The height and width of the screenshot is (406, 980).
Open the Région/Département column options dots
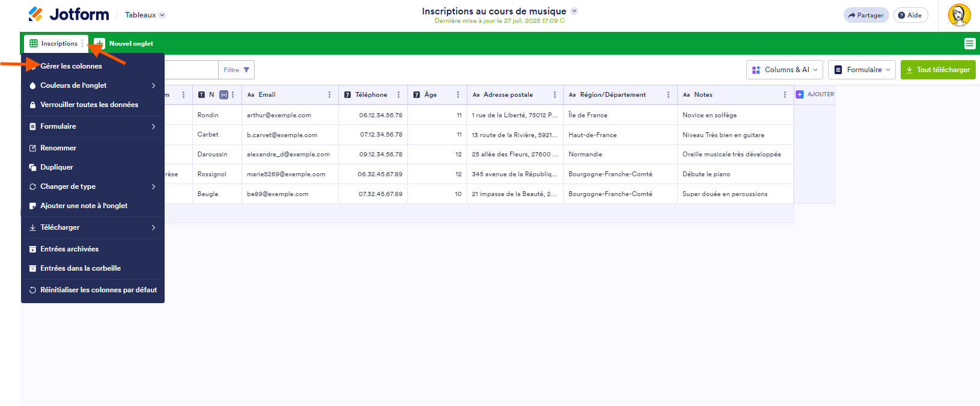coord(668,94)
